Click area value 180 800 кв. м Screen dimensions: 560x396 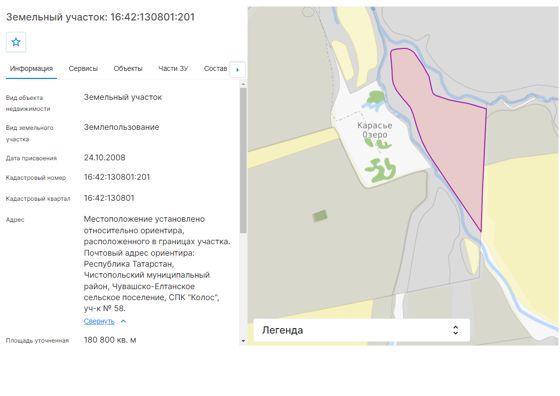[x=110, y=340]
